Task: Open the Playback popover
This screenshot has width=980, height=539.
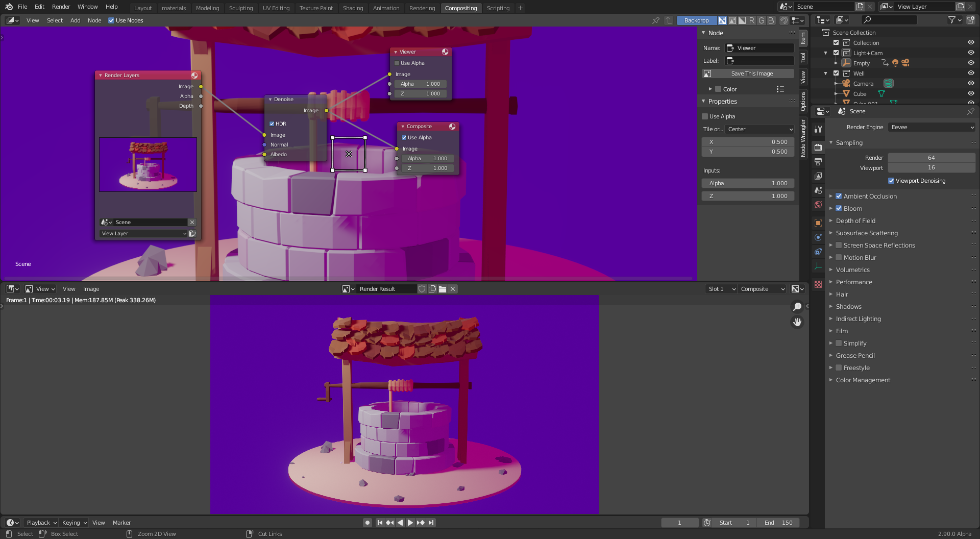Action: coord(41,523)
